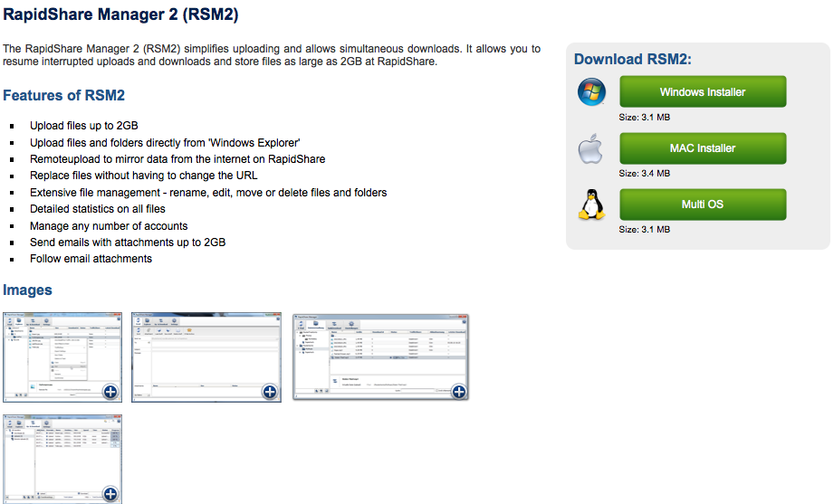Click 'Upload files up to 2GB' list item

click(84, 126)
